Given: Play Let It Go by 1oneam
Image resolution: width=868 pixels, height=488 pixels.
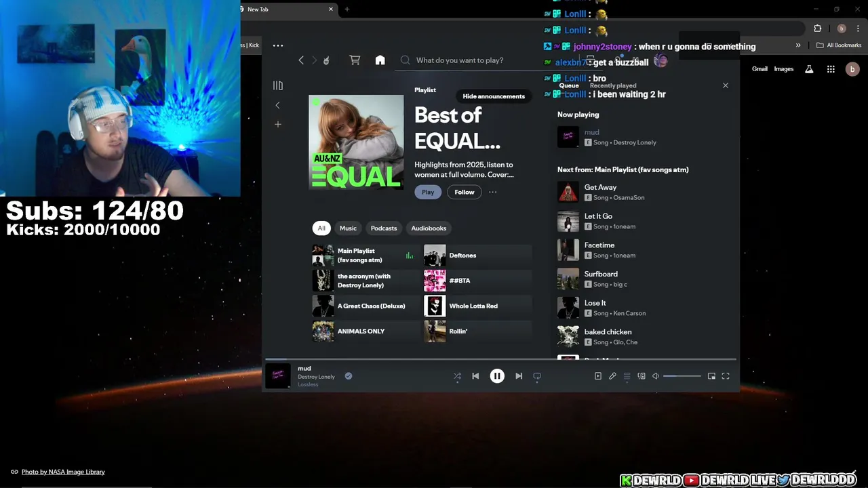Looking at the screenshot, I should click(644, 221).
